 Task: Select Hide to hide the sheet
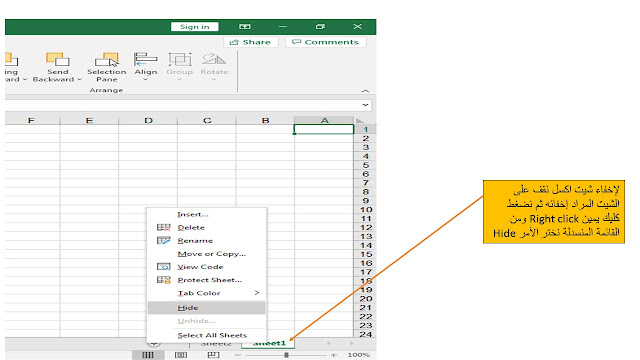tap(207, 308)
